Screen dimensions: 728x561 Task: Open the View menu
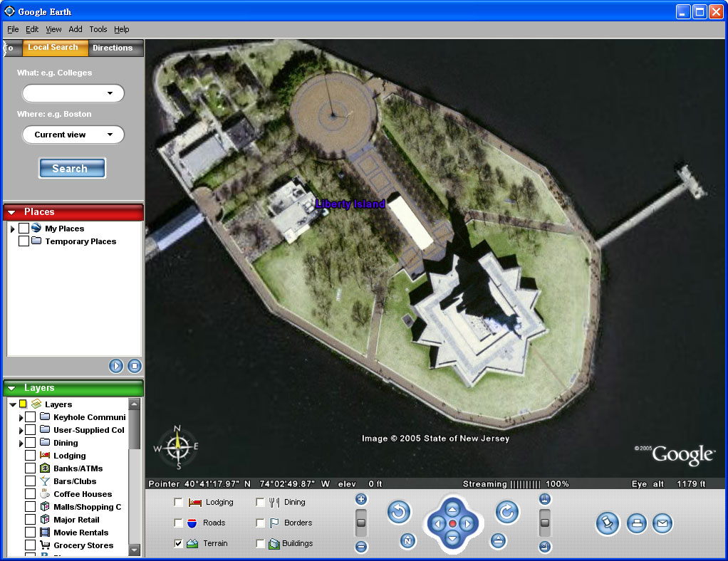pos(53,29)
